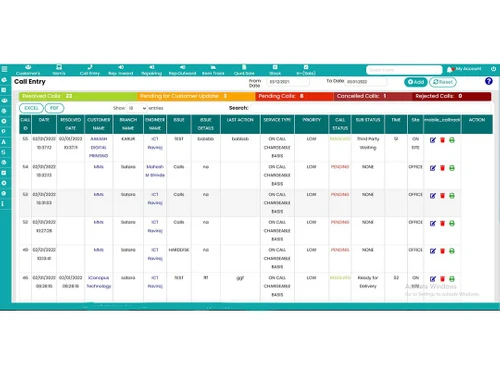Viewport: 500px width, 375px height.
Task: Sort by PRIORITY column header
Action: [x=311, y=124]
